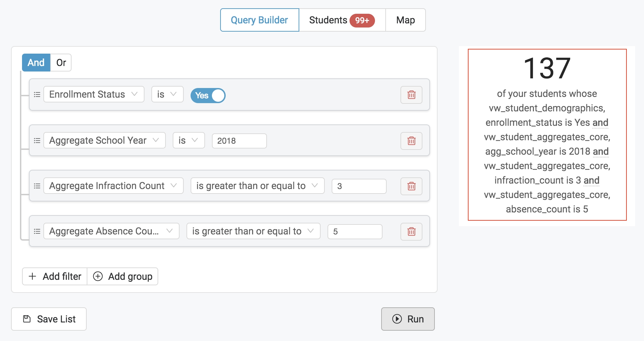Click the 2018 school year input
The image size is (644, 341).
tap(239, 141)
